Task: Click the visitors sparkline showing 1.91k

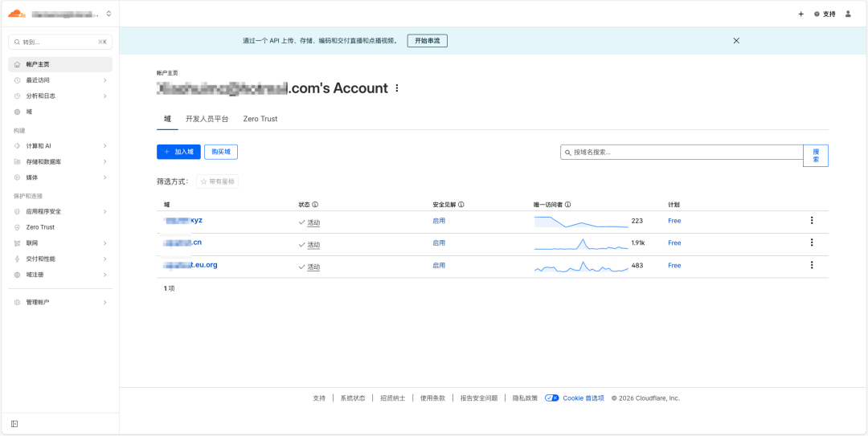Action: (581, 244)
